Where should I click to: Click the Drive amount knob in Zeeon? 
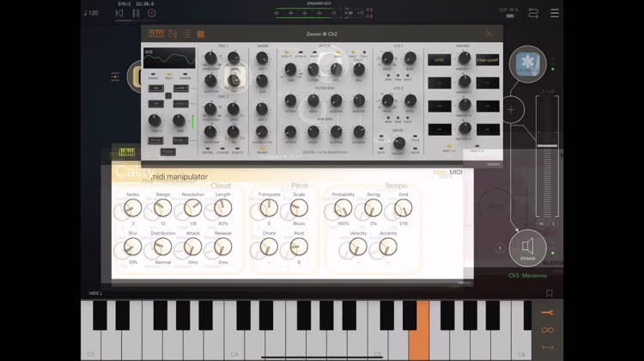click(x=398, y=143)
